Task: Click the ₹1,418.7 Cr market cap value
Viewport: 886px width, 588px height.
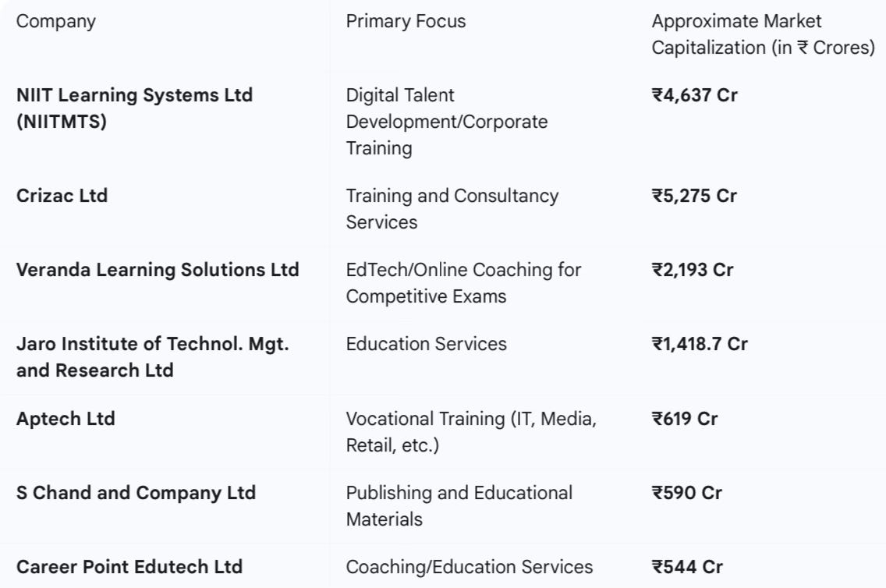Action: [700, 343]
